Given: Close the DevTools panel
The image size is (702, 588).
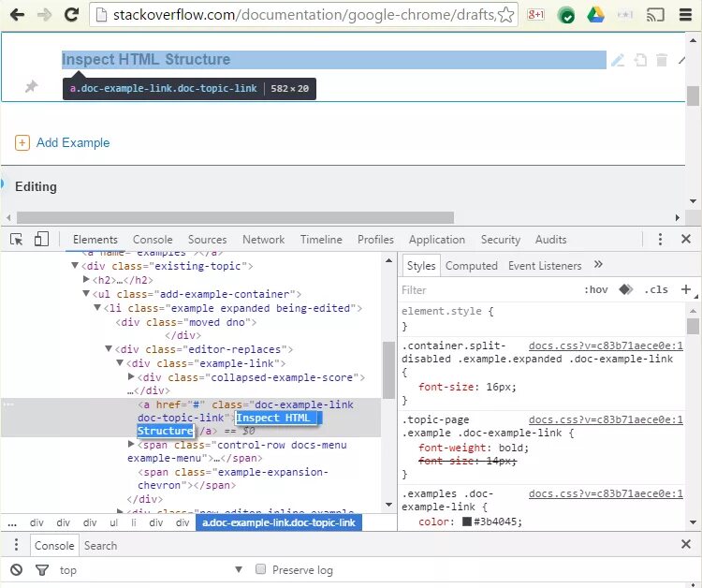Looking at the screenshot, I should click(686, 239).
